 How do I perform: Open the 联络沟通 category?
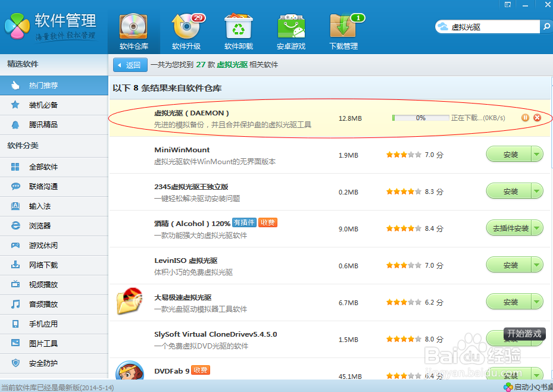click(x=54, y=186)
